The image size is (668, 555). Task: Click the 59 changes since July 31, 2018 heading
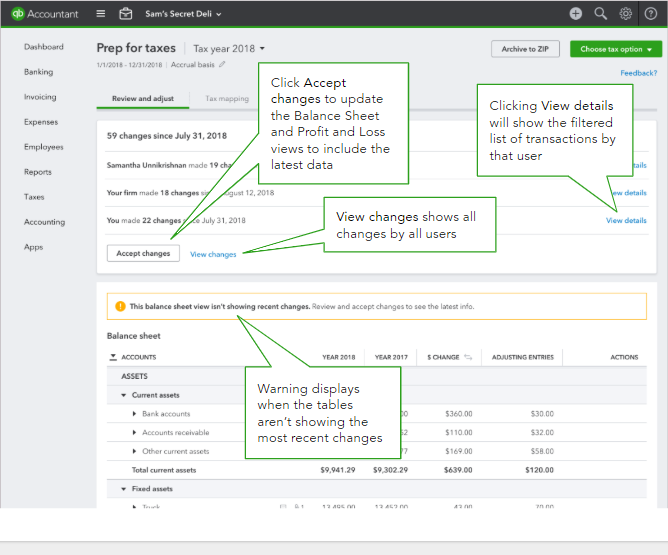(167, 136)
